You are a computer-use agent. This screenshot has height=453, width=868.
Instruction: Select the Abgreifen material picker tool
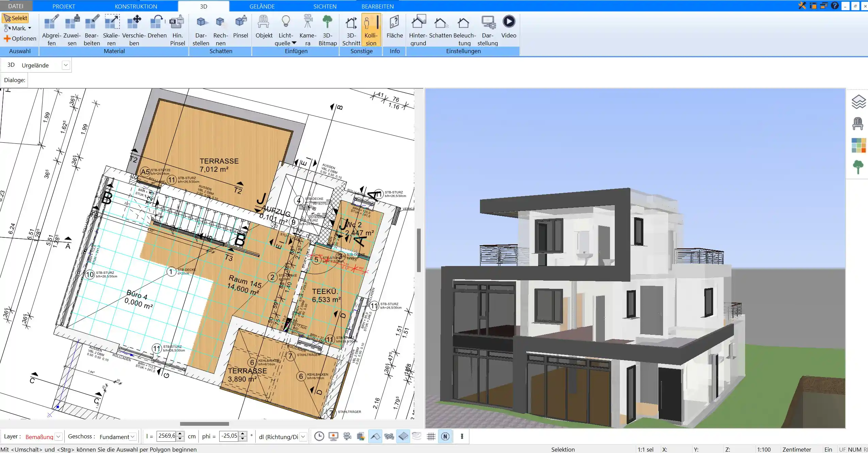point(51,30)
